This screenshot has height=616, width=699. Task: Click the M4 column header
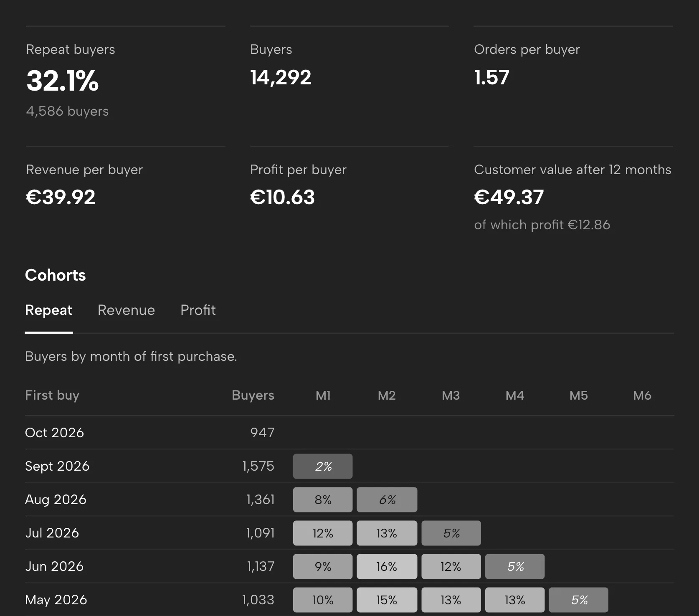[x=515, y=395]
